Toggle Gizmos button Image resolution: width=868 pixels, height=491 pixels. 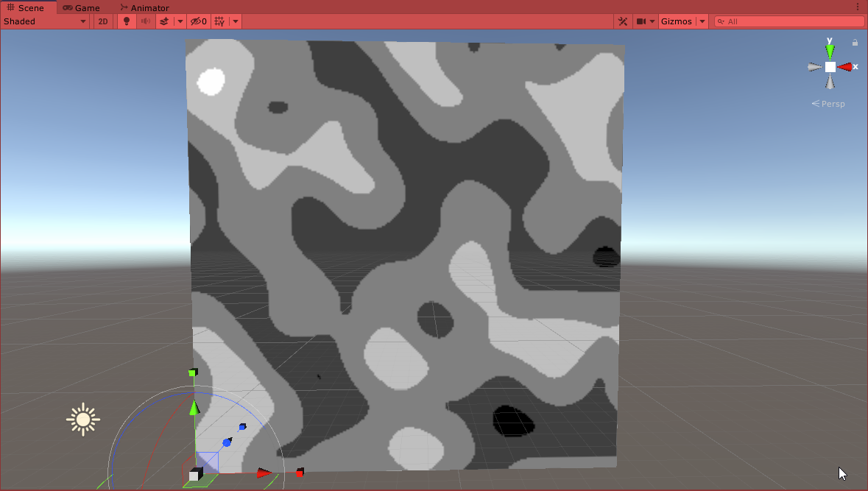tap(677, 21)
